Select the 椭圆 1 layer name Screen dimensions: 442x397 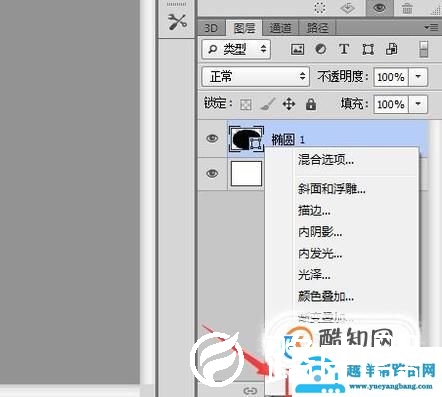288,140
